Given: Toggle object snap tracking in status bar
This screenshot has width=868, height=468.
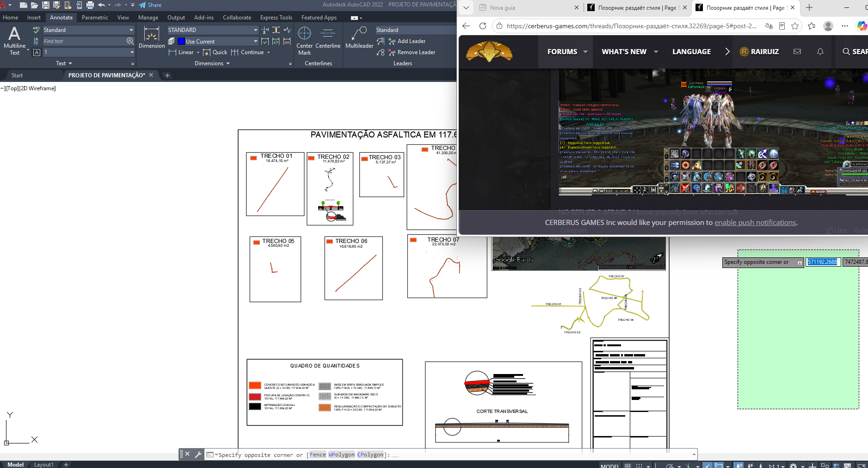Looking at the screenshot, I should click(x=708, y=465).
